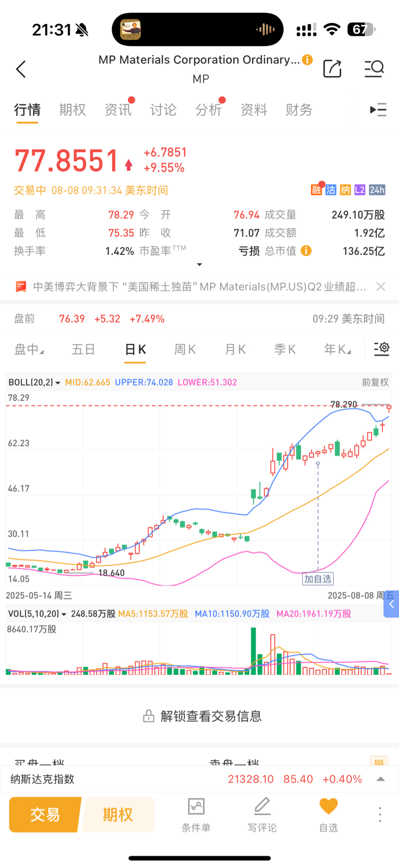Switch to the 行情 tab

click(27, 110)
